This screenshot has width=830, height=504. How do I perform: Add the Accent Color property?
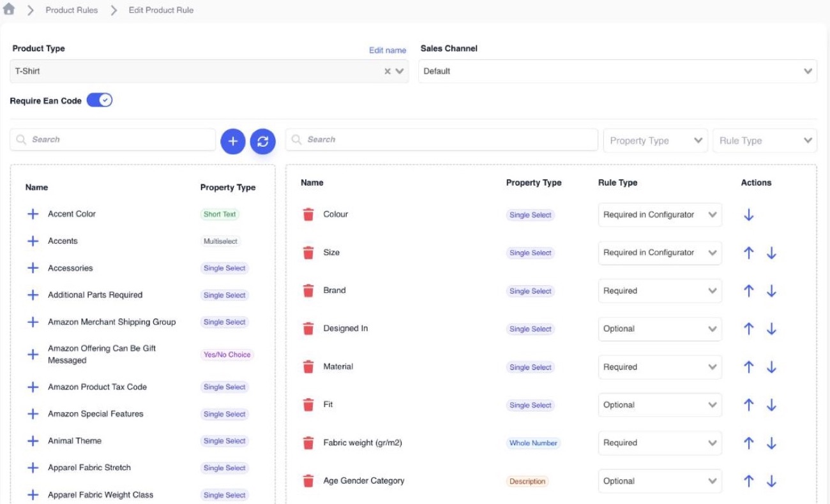[33, 214]
